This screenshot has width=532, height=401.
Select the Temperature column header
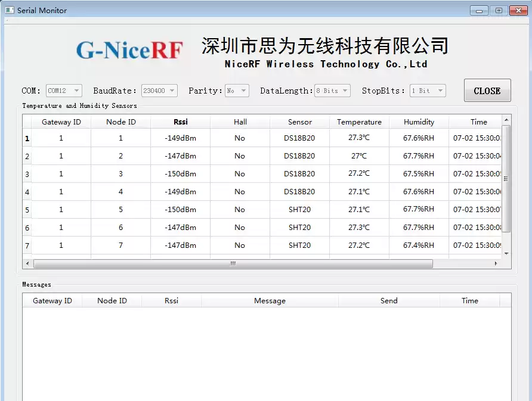coord(359,122)
